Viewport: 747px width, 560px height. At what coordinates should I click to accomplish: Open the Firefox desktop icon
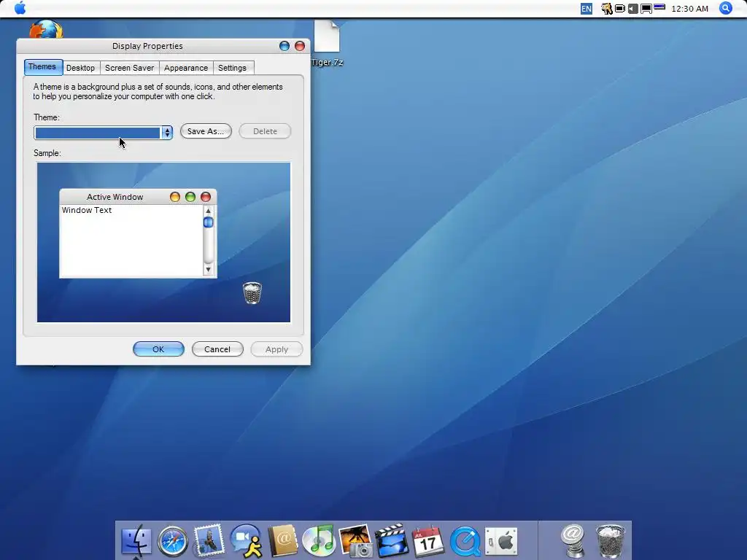click(x=46, y=29)
